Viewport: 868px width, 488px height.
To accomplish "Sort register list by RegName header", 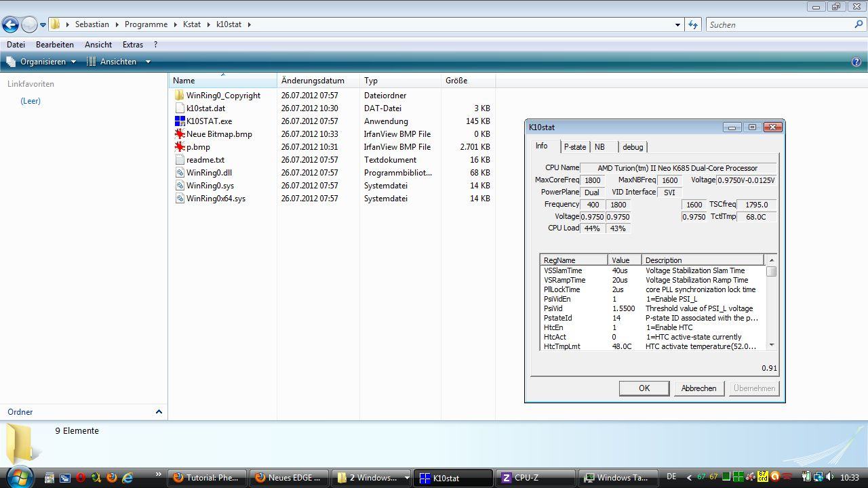I will pos(574,260).
